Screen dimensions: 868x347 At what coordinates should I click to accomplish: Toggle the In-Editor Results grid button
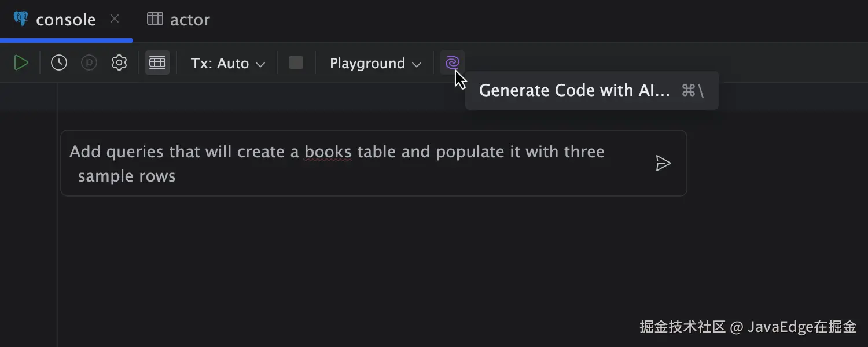pyautogui.click(x=157, y=63)
